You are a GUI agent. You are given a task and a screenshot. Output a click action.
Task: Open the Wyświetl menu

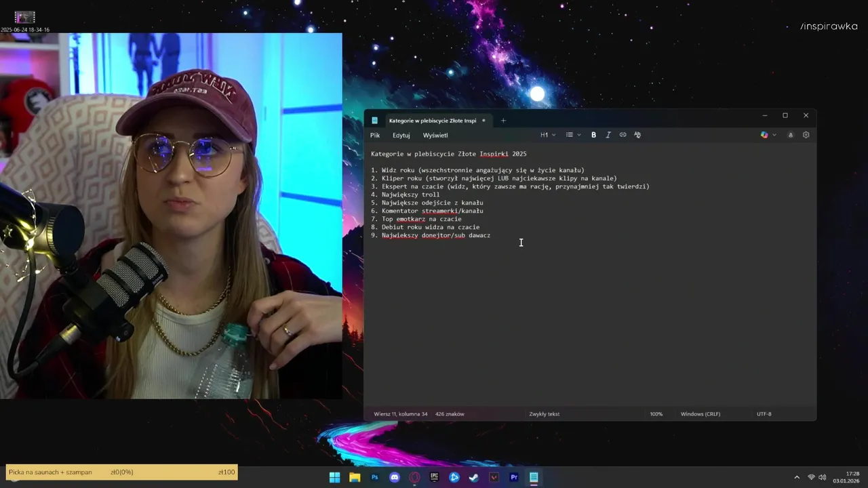pyautogui.click(x=435, y=136)
